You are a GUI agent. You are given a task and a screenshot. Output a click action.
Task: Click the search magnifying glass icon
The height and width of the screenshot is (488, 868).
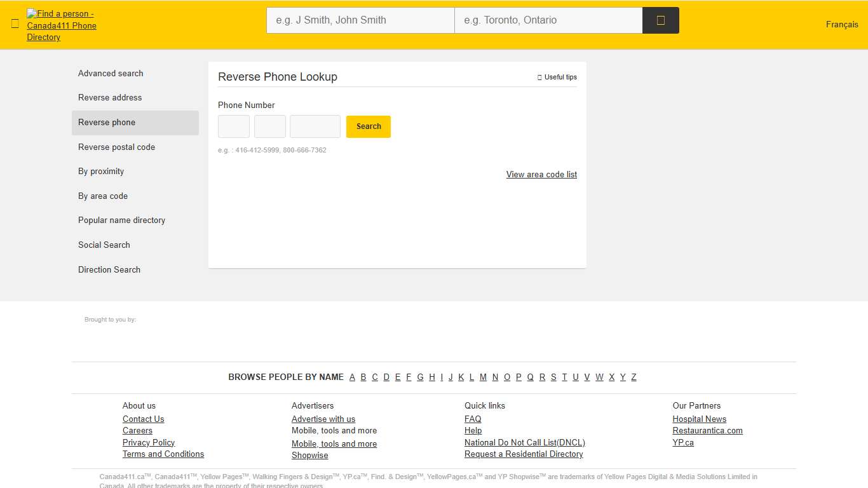point(660,20)
